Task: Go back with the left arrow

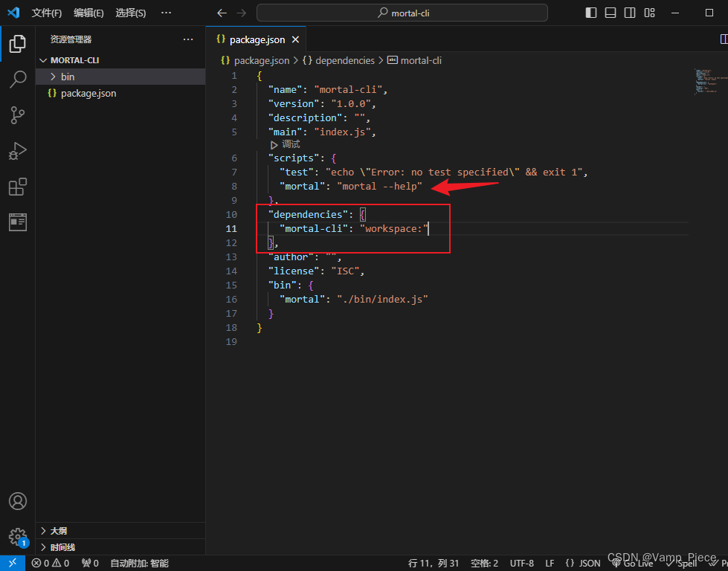Action: click(x=222, y=13)
